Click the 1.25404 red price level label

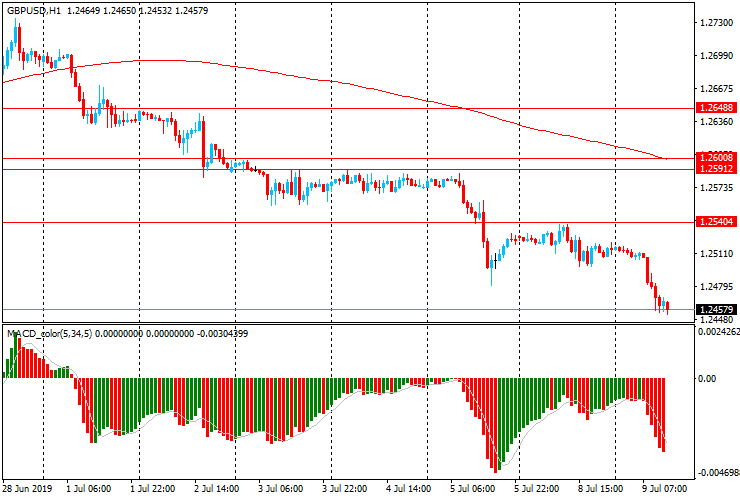click(716, 221)
